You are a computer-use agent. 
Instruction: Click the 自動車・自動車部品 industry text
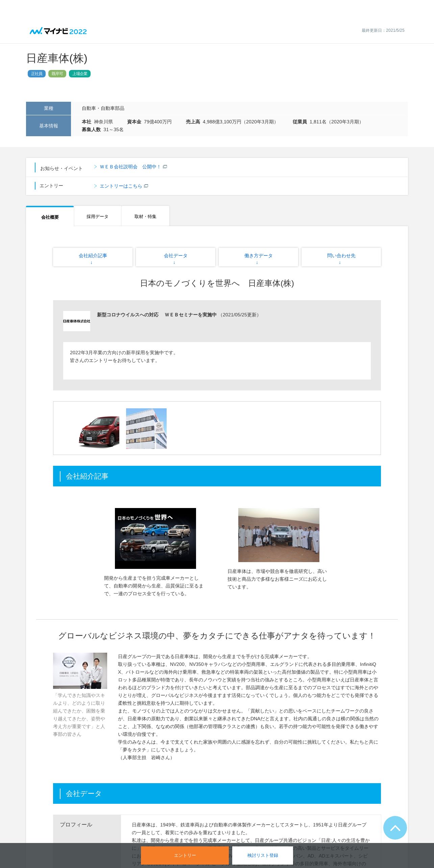point(103,108)
